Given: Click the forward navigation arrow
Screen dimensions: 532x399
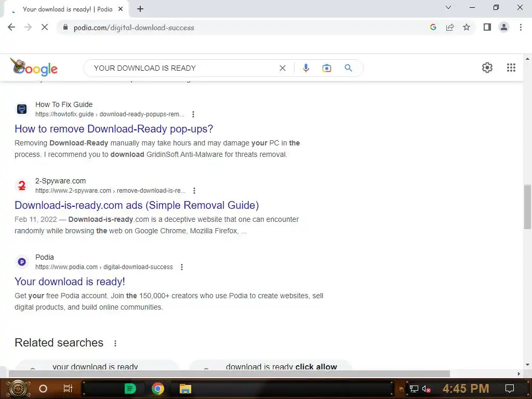Looking at the screenshot, I should point(28,28).
